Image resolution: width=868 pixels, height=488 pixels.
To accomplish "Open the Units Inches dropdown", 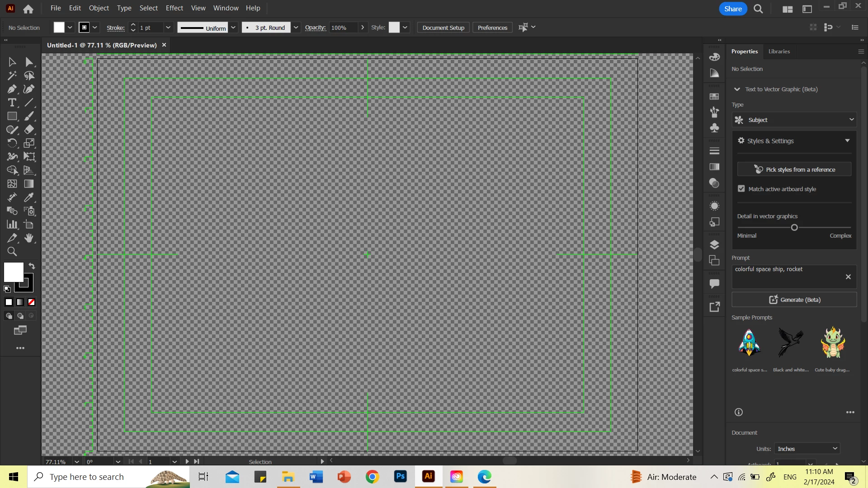I will point(807,449).
